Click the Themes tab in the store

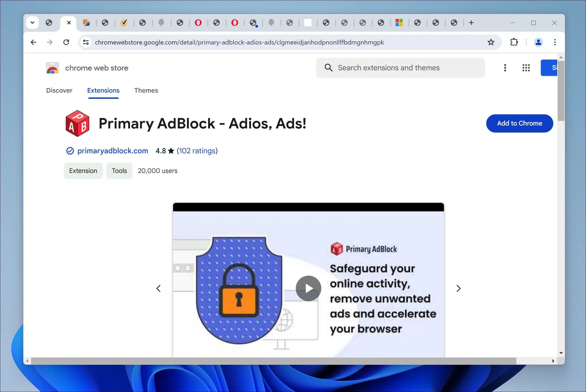click(x=146, y=90)
